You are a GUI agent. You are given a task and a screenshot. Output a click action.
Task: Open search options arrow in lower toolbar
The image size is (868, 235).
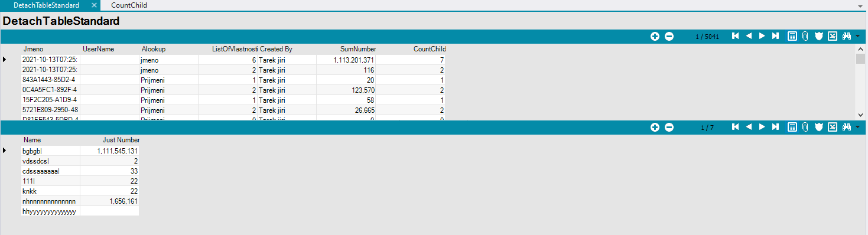[857, 128]
